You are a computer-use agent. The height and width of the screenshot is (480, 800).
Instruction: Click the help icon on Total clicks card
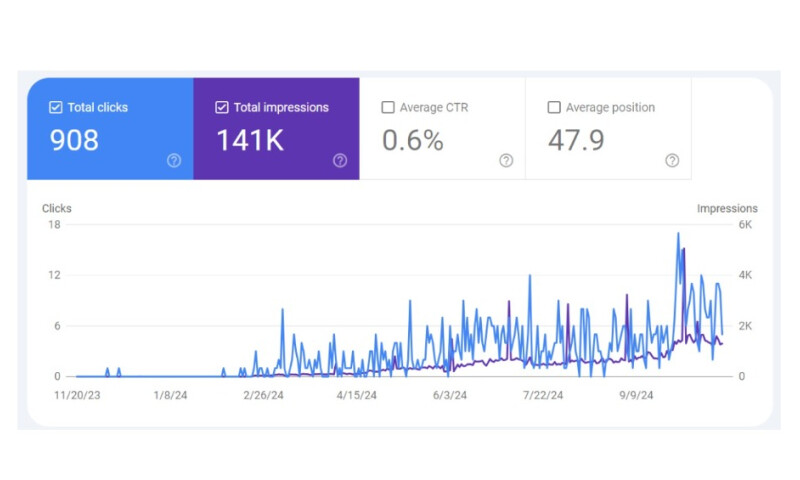174,160
